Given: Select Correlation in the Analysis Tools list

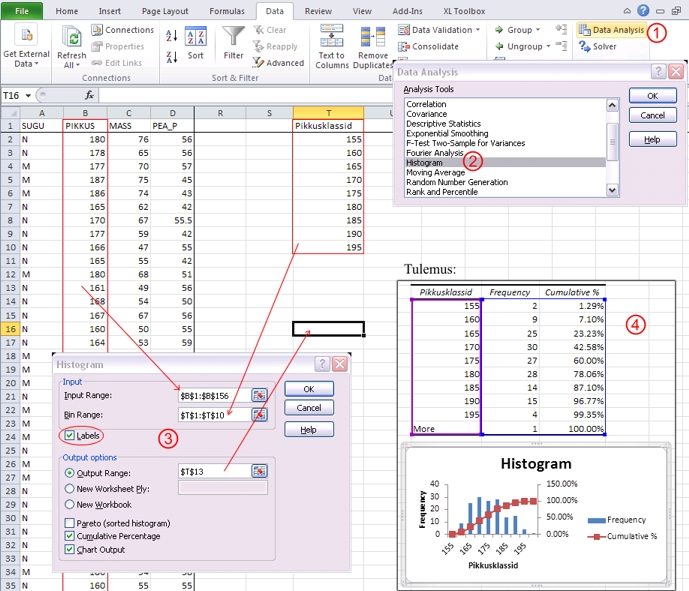Looking at the screenshot, I should pos(505,104).
